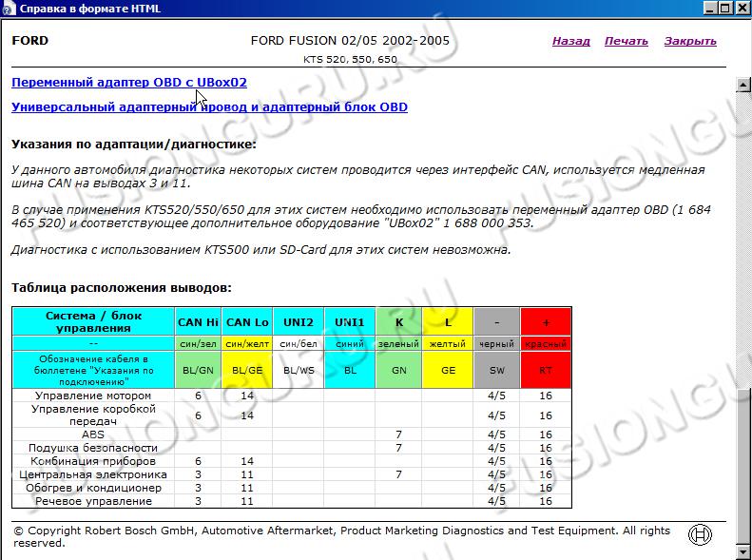Click the Bosch logo in the footer
Image resolution: width=752 pixels, height=560 pixels.
(701, 534)
